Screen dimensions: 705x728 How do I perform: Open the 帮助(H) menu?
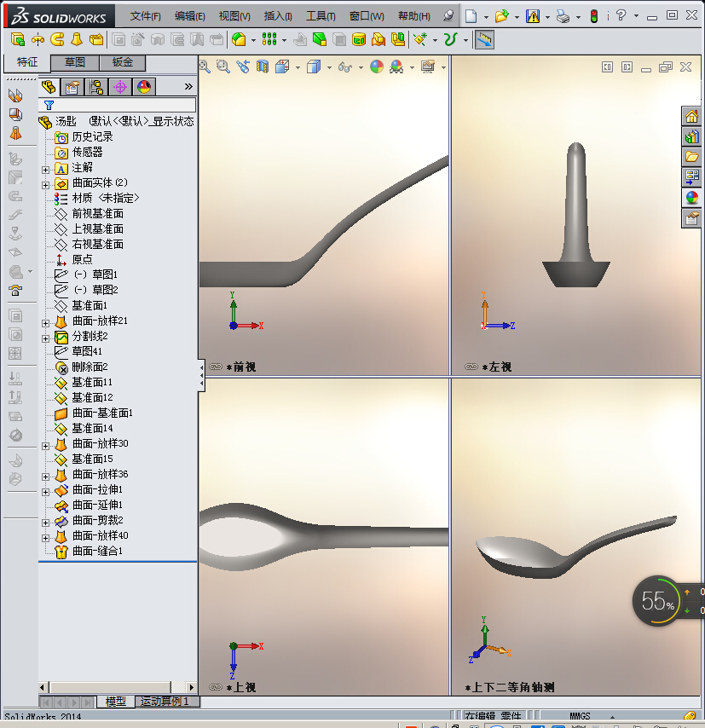pos(414,16)
